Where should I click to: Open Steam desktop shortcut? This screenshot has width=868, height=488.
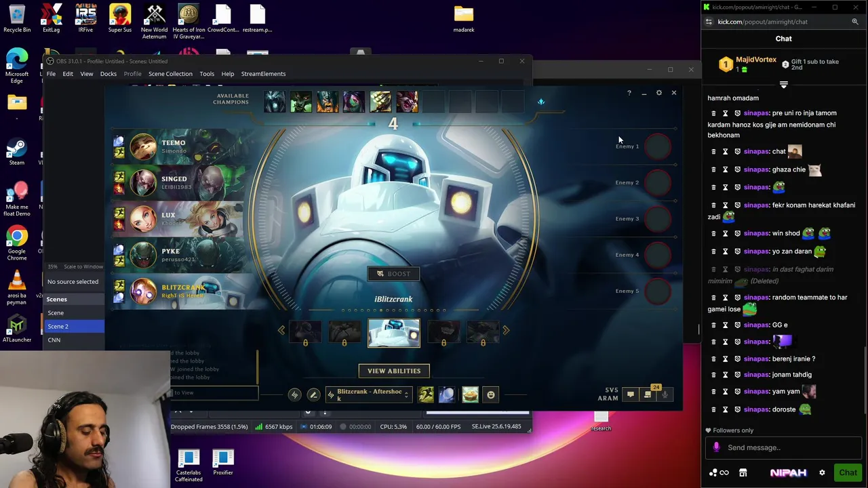pos(17,152)
